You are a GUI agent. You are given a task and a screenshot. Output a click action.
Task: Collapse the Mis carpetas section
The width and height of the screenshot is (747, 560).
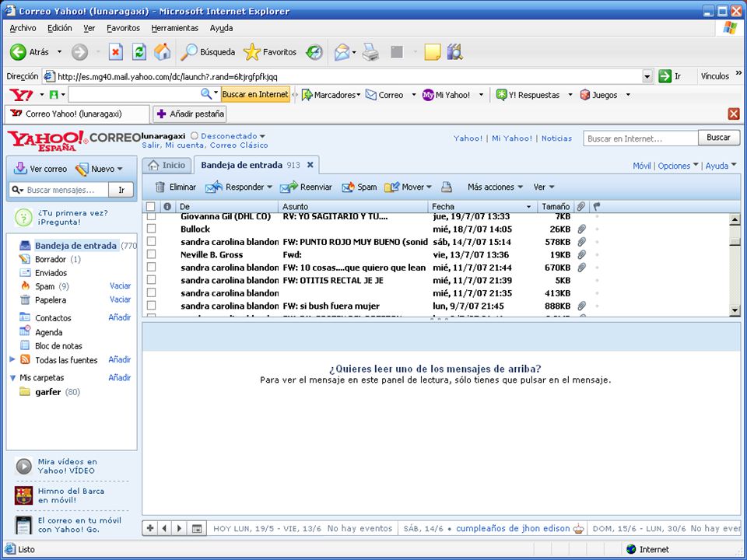(12, 378)
